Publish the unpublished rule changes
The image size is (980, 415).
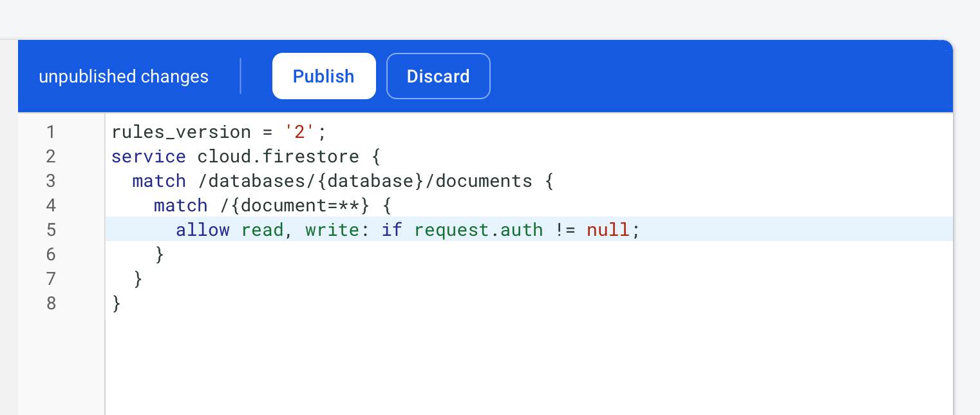[x=323, y=76]
